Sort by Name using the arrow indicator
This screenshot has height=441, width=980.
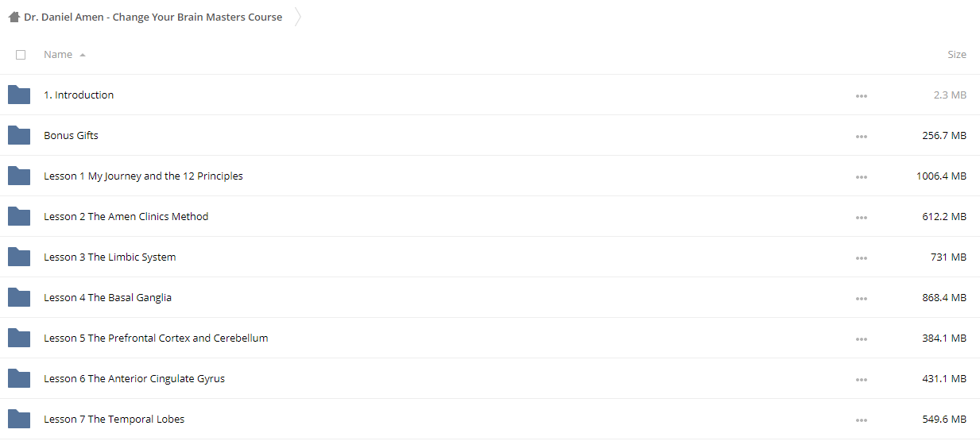83,55
